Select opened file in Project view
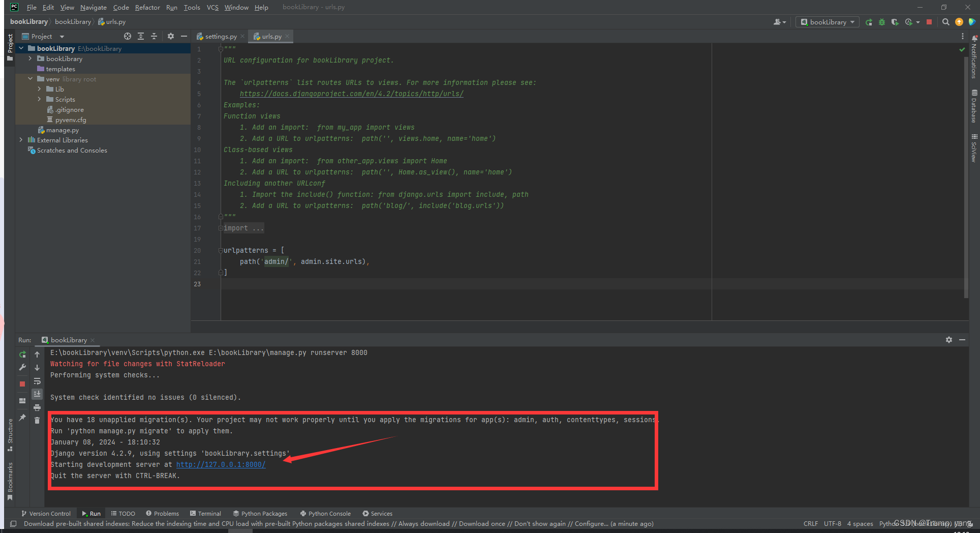This screenshot has height=533, width=980. (x=127, y=36)
